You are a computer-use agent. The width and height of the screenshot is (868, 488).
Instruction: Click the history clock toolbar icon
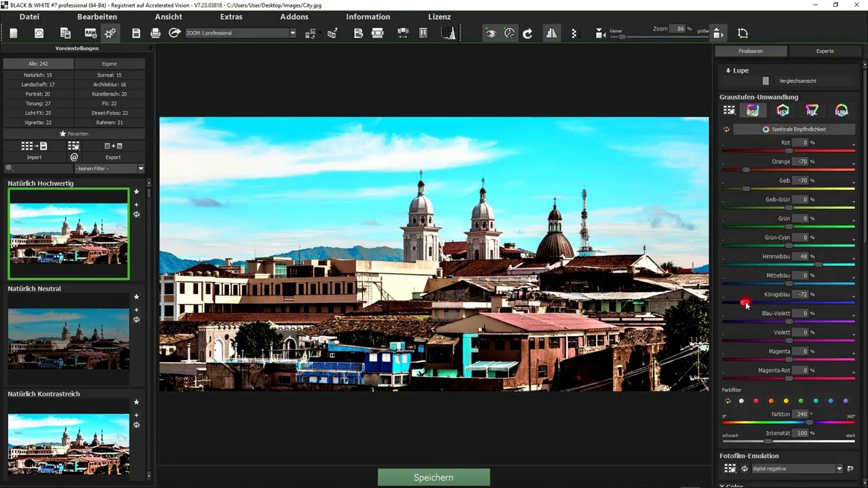coord(39,33)
